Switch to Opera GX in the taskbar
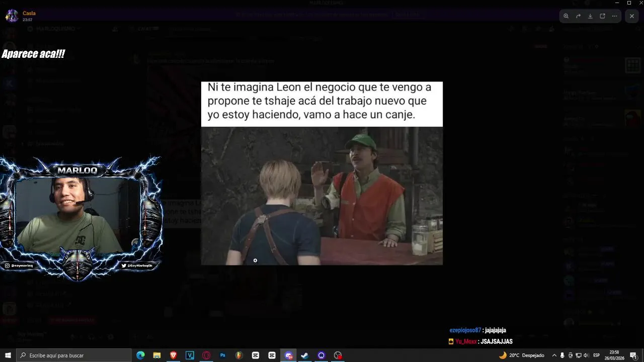 click(206, 355)
